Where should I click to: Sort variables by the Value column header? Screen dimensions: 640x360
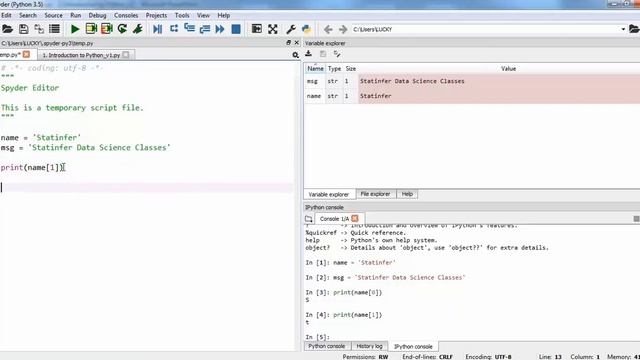pos(508,69)
